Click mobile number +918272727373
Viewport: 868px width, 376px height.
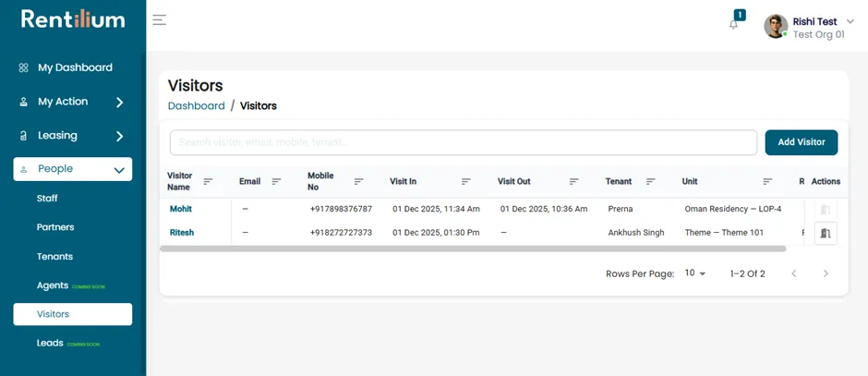pyautogui.click(x=341, y=233)
